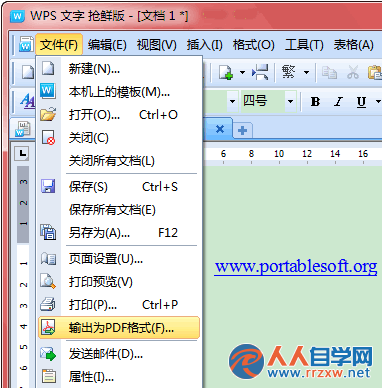The height and width of the screenshot is (388, 382).
Task: Open the www.portablesoft.org hyperlink
Action: point(296,267)
